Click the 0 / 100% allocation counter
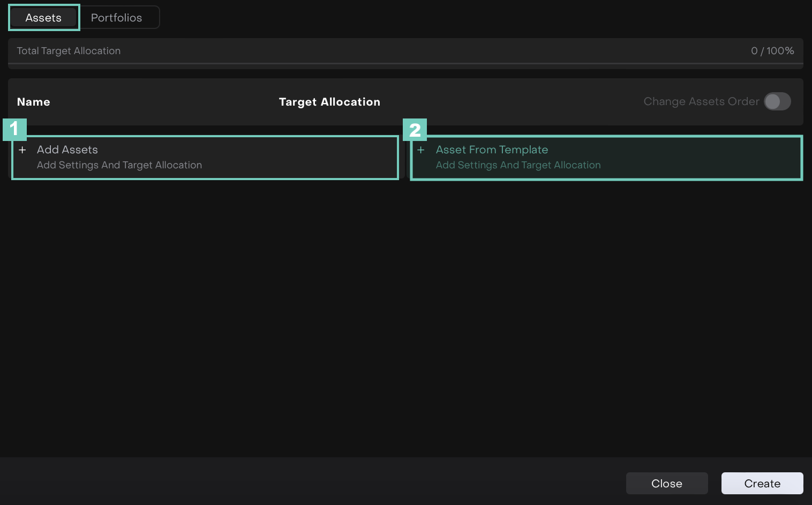812x505 pixels. (x=772, y=51)
